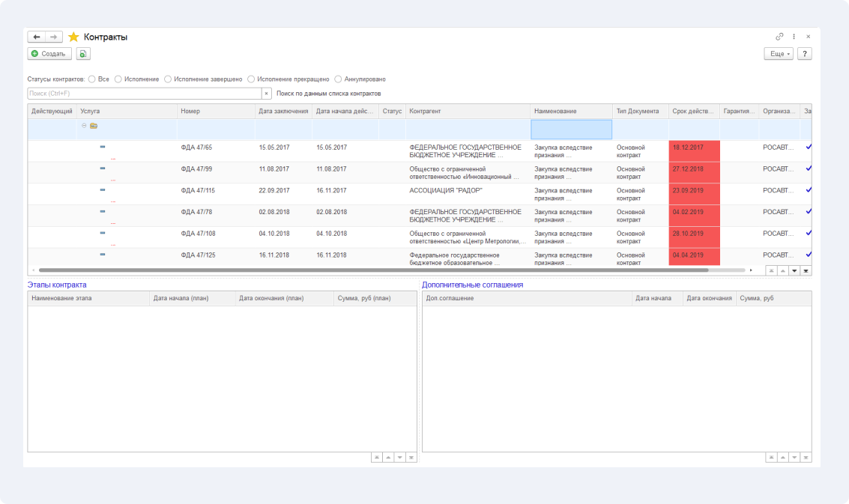Click the red 18.12.2017 expiry cell
This screenshot has height=504, width=849.
tap(694, 151)
